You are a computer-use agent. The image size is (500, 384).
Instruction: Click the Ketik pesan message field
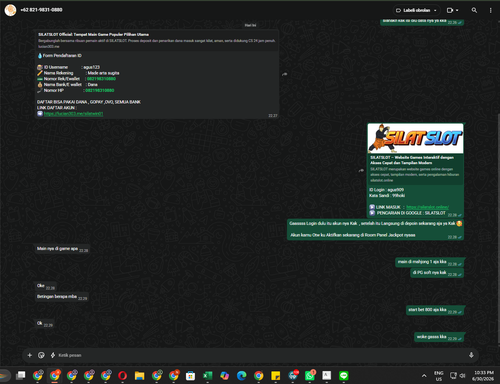(260, 355)
